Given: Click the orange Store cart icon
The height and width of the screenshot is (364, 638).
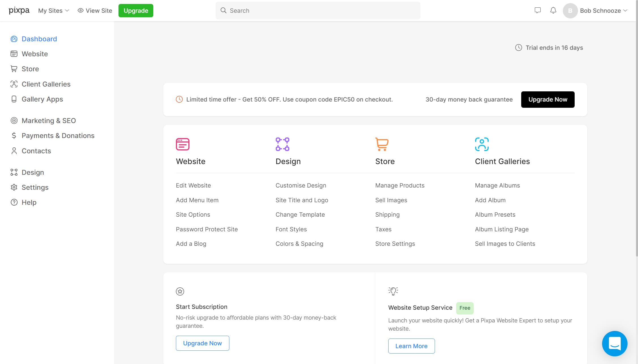Looking at the screenshot, I should 382,144.
